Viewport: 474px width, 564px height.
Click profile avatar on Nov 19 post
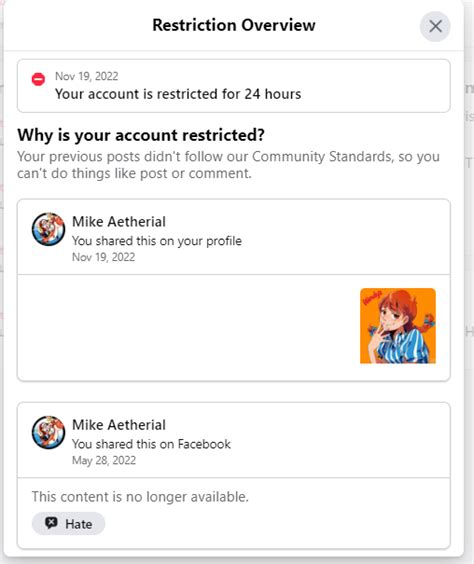[48, 229]
